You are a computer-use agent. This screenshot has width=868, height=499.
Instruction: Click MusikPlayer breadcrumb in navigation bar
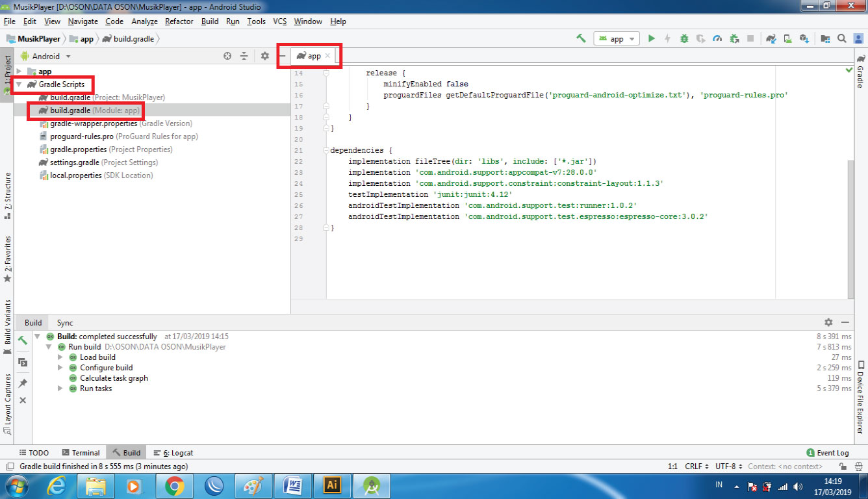point(33,39)
